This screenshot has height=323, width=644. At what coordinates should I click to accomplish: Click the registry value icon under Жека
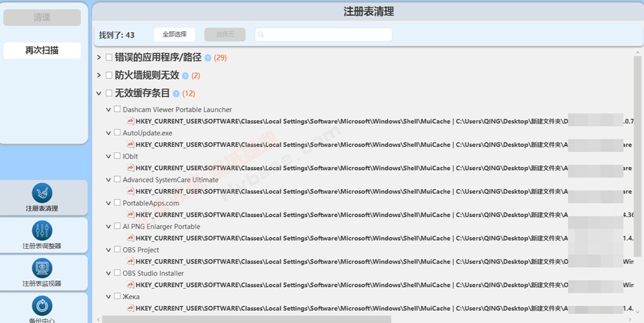pyautogui.click(x=130, y=308)
